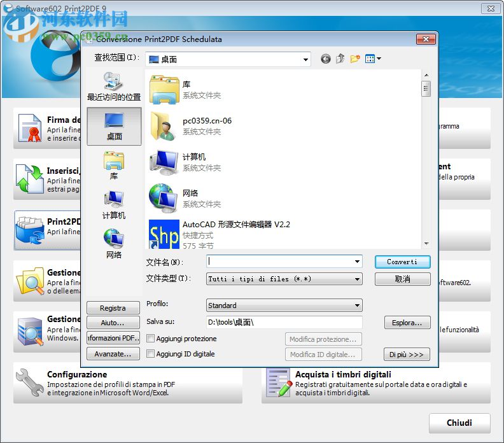The width and height of the screenshot is (504, 443).
Task: Click the file list scrollbar down arrow
Action: point(426,244)
